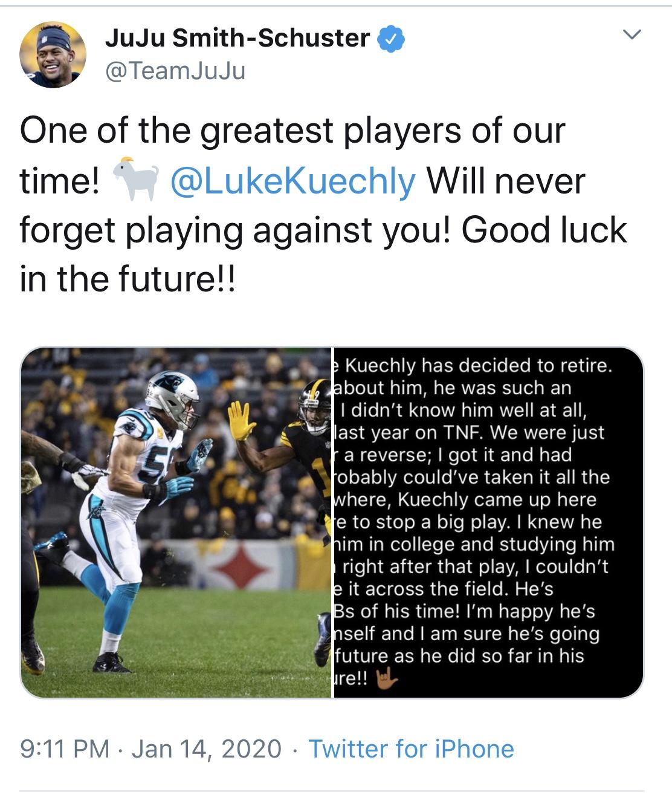The image size is (672, 795).
Task: Expand the tweet options chevron
Action: click(632, 35)
